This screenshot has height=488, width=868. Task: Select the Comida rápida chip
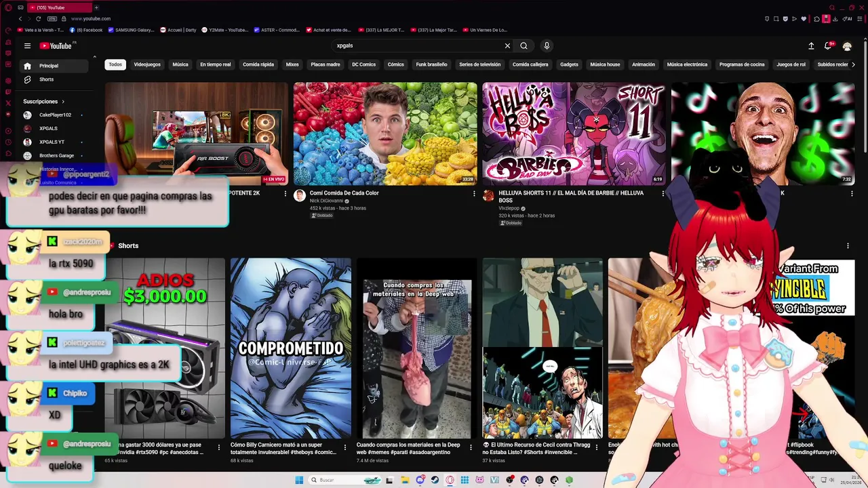point(258,64)
